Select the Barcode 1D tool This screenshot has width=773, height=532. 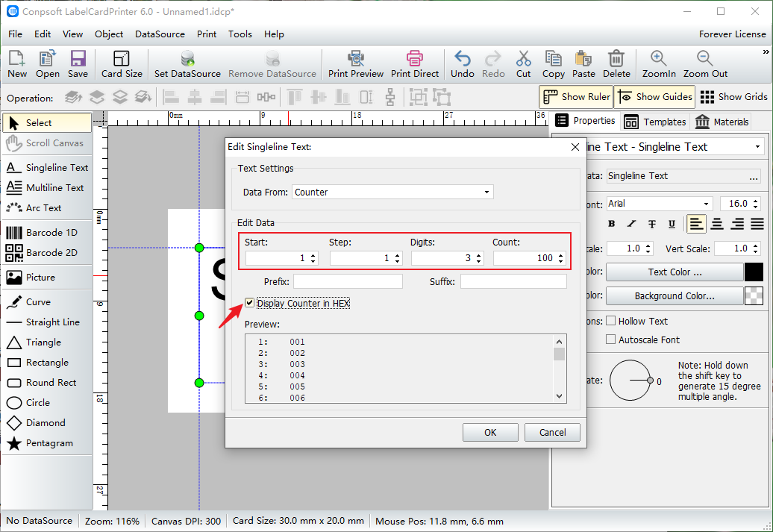(47, 232)
